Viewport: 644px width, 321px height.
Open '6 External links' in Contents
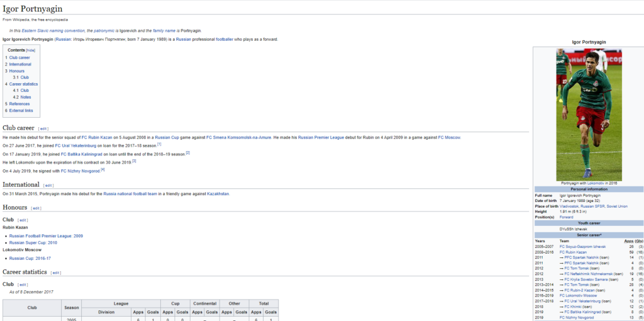coord(19,111)
